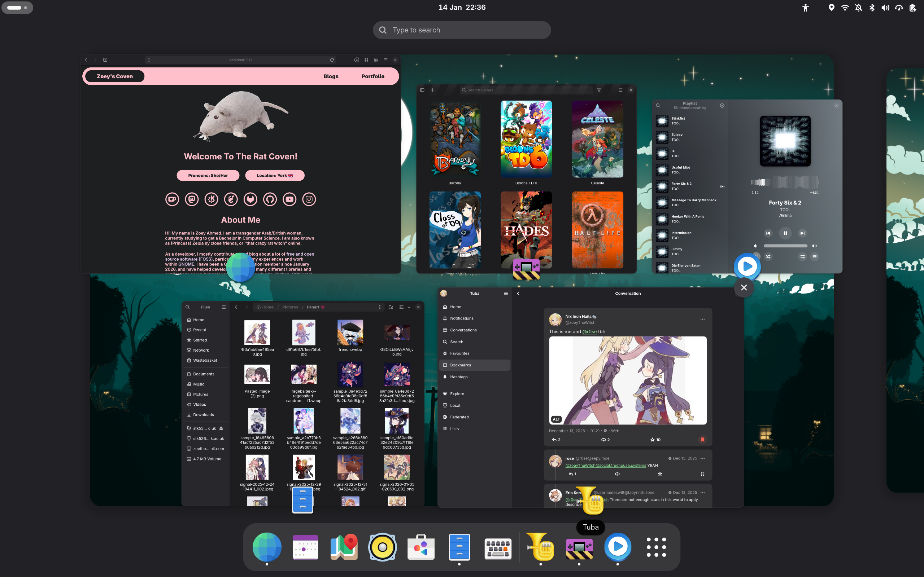924x577 pixels.
Task: Skip to next track in music player
Action: click(x=802, y=233)
